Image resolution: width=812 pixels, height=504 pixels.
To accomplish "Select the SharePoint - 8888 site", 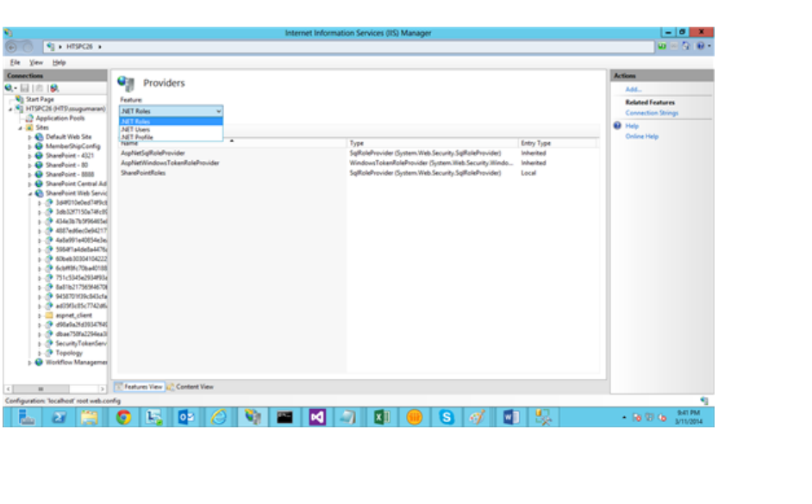I will (x=70, y=174).
